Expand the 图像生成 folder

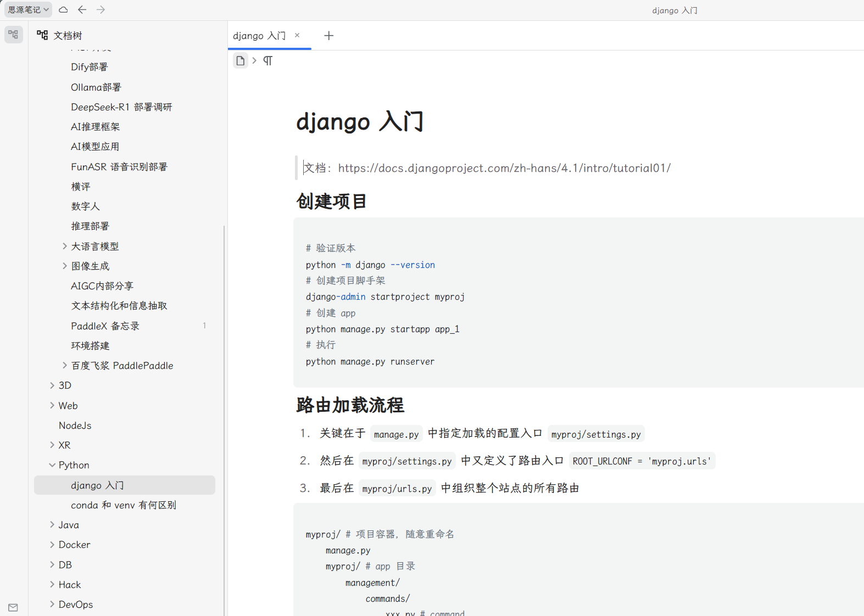65,266
